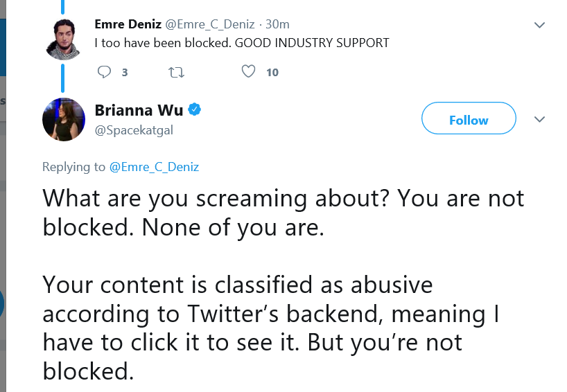Open the 30m timestamp link
Viewport: 567px width, 392px height.
click(277, 24)
